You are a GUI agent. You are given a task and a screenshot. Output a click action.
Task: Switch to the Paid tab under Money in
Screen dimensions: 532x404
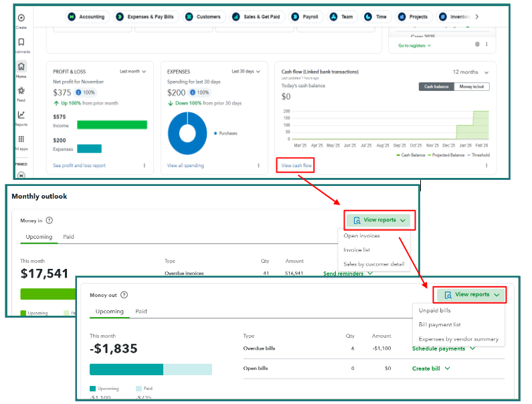tap(68, 237)
